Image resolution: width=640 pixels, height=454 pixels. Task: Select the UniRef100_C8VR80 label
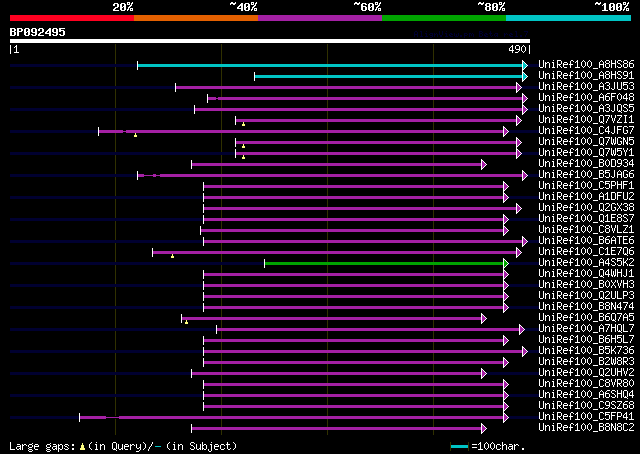pyautogui.click(x=586, y=384)
